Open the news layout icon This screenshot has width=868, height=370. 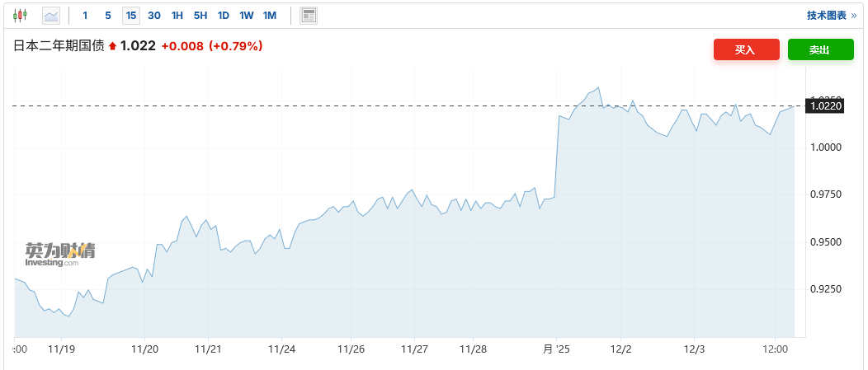pos(309,15)
